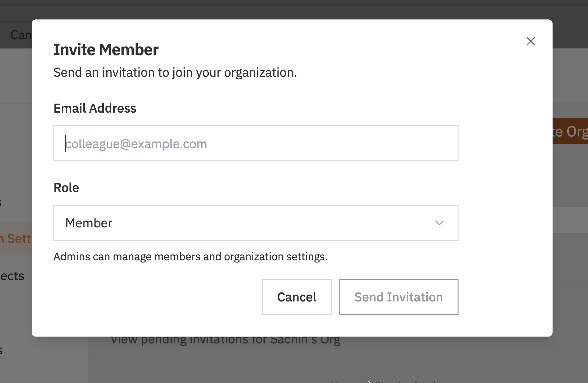This screenshot has width=588, height=383.
Task: Click Send Invitation
Action: click(x=398, y=297)
